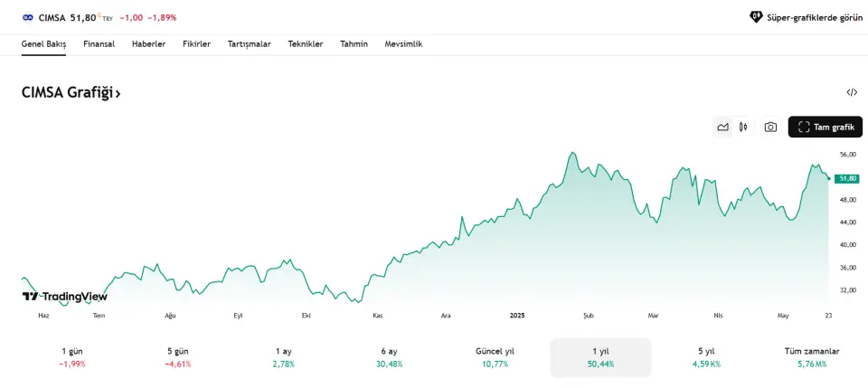Screen dimensions: 868x388
Task: Click the Şub month label on time axis
Action: pyautogui.click(x=588, y=316)
